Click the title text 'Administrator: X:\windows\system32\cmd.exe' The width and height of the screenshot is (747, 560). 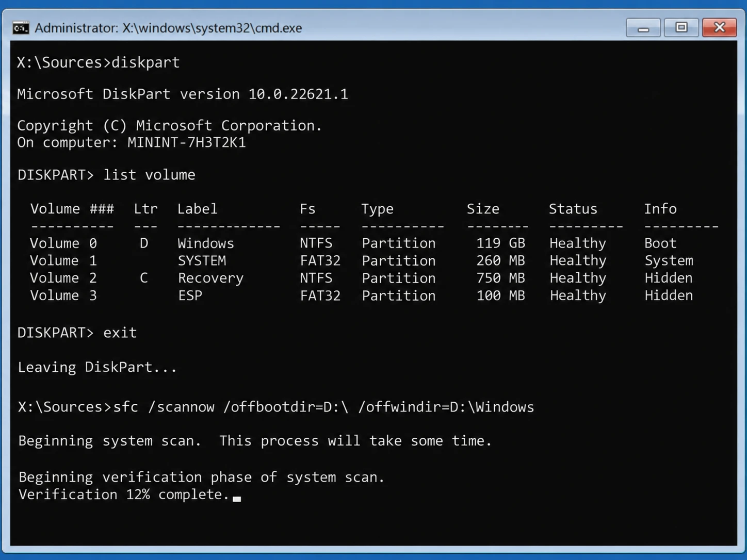tap(168, 28)
